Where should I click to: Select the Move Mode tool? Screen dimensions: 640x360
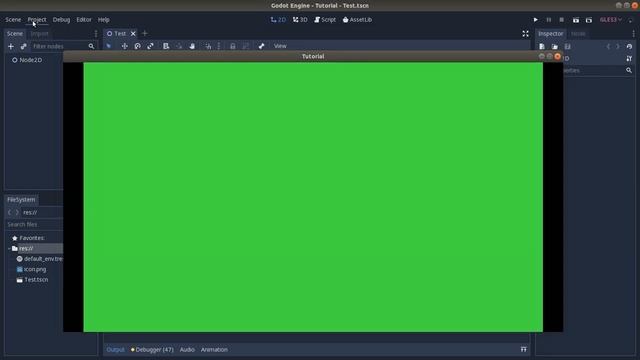[x=124, y=46]
